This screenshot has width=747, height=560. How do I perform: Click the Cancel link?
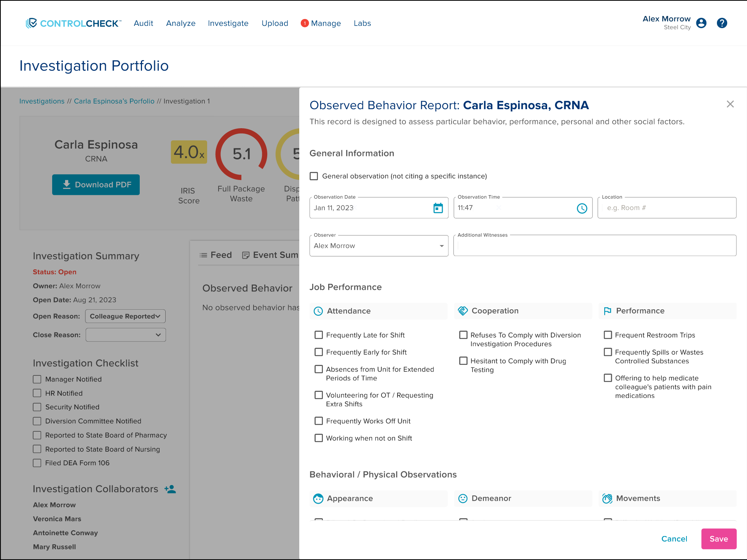674,539
